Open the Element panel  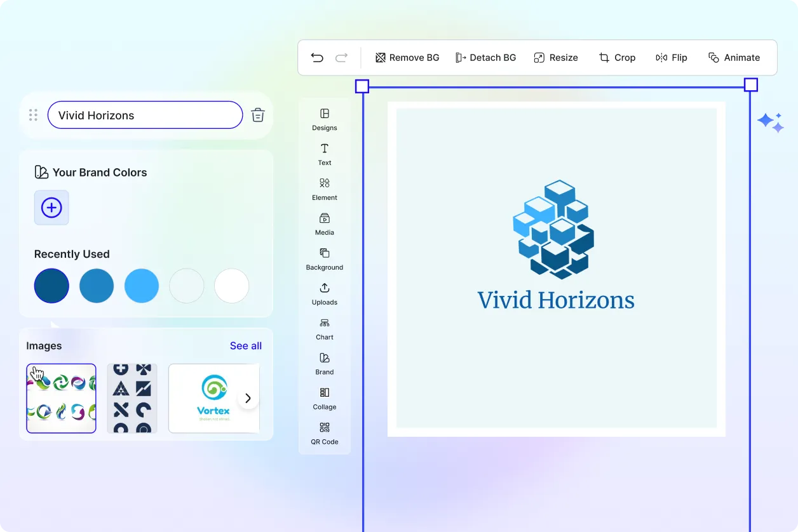tap(325, 189)
